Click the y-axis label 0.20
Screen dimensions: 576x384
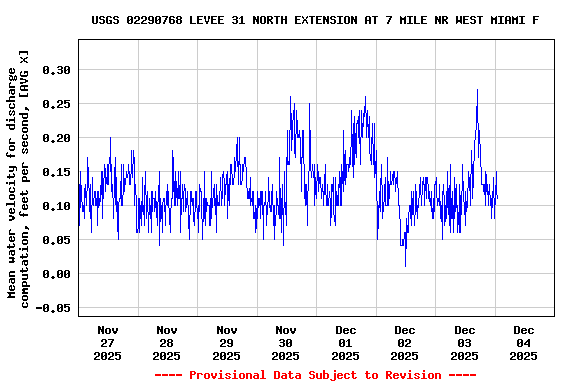[56, 138]
